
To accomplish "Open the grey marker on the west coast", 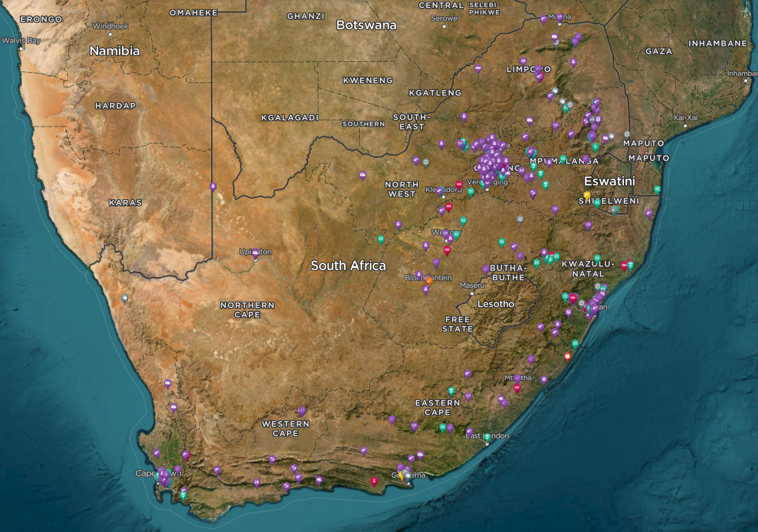I will click(x=125, y=298).
